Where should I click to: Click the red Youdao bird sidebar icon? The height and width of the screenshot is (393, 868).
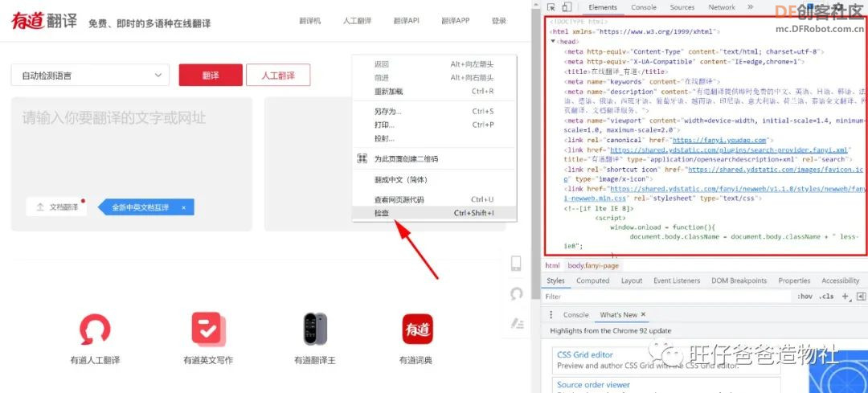click(x=517, y=293)
